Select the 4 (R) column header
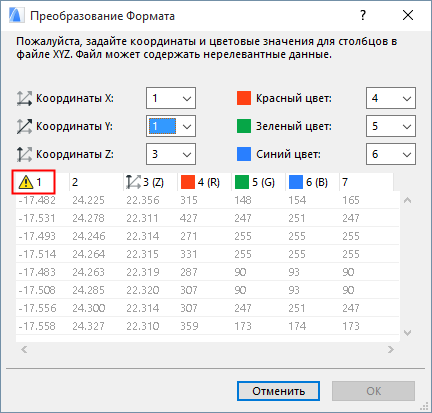Image resolution: width=432 pixels, height=413 pixels. pos(204,182)
